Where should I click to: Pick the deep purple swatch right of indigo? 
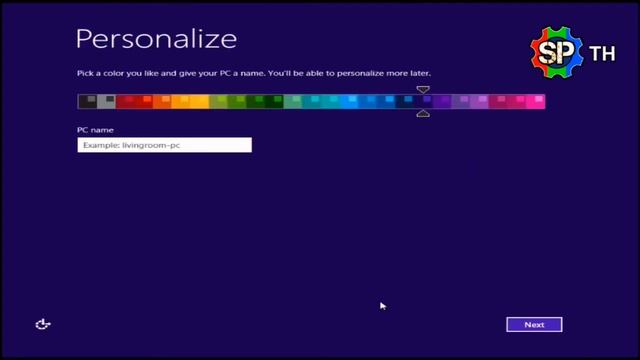pyautogui.click(x=442, y=102)
